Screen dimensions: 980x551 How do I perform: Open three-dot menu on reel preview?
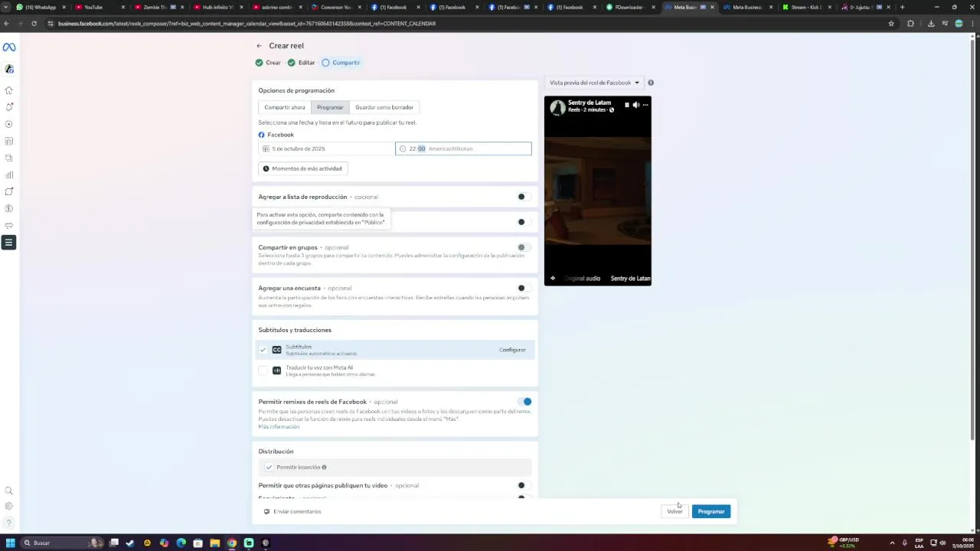click(x=645, y=105)
